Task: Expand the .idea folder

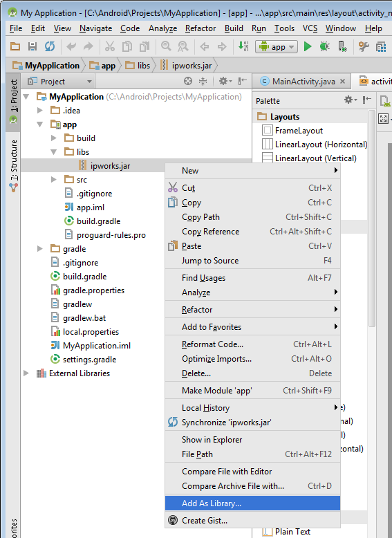Action: (40, 111)
